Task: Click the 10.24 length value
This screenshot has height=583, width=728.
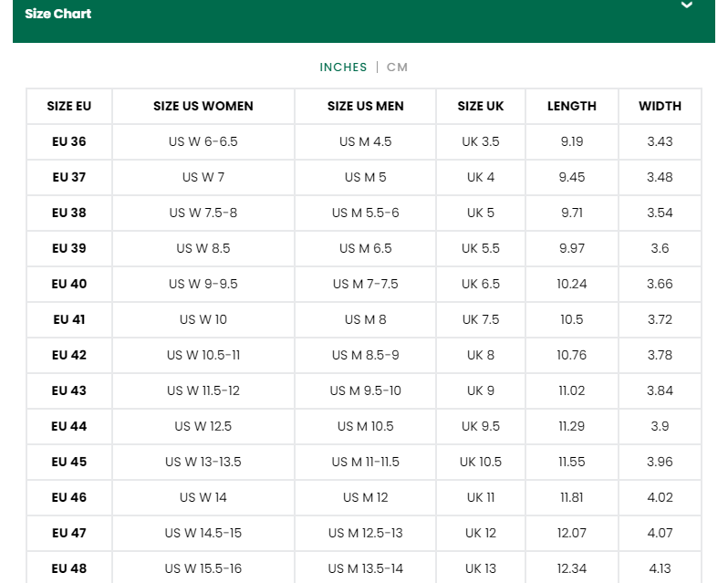Action: click(x=572, y=284)
